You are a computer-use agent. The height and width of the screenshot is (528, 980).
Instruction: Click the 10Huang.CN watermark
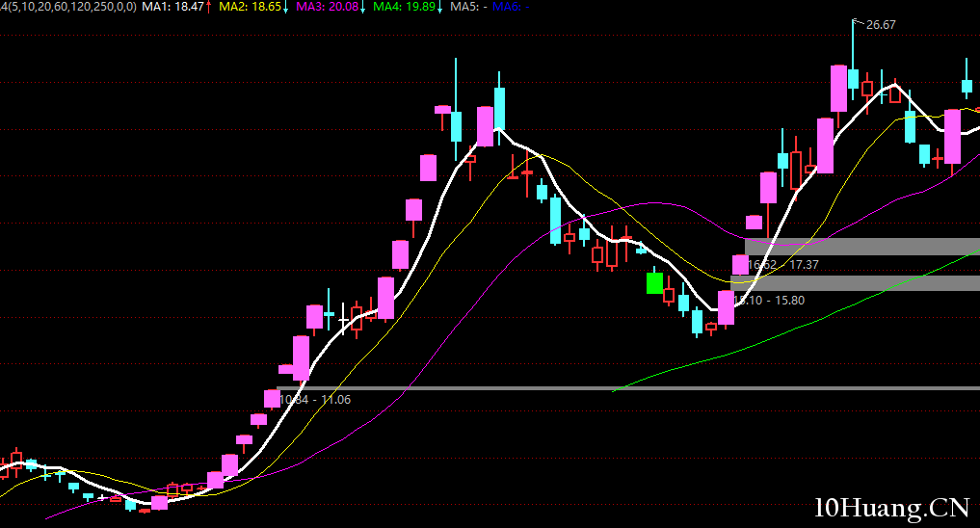tap(891, 506)
